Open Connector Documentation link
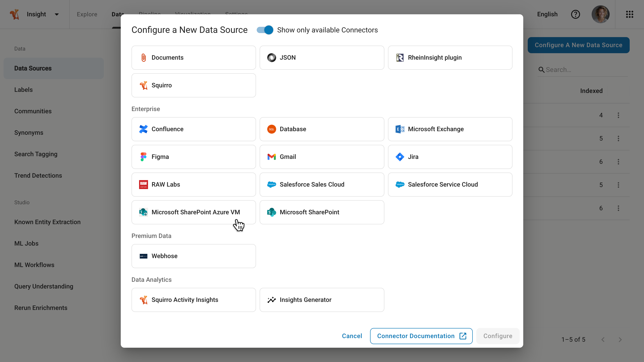Image resolution: width=644 pixels, height=362 pixels. 421,336
